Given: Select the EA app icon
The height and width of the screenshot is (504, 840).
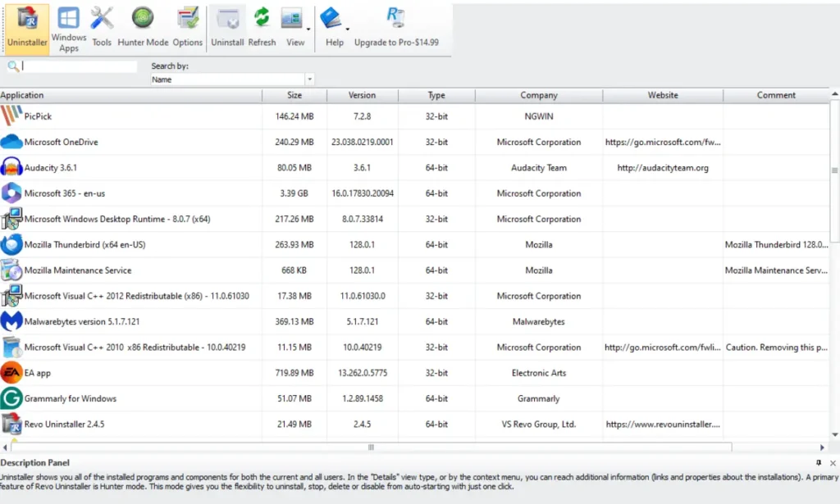Looking at the screenshot, I should [11, 373].
